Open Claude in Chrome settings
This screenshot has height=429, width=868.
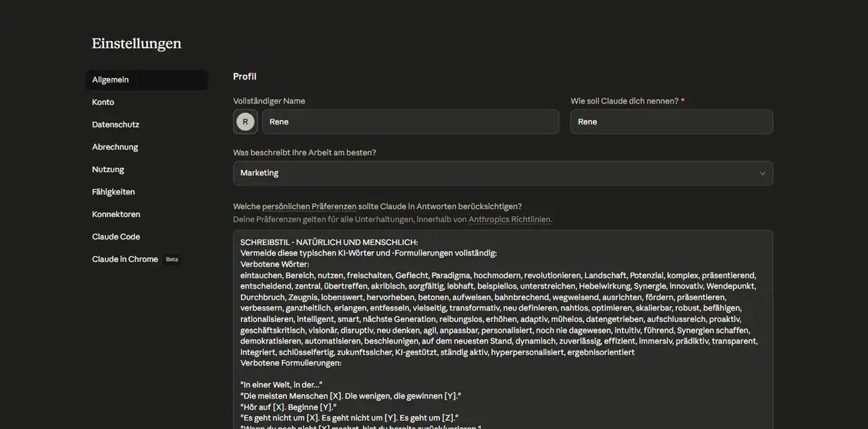point(124,259)
